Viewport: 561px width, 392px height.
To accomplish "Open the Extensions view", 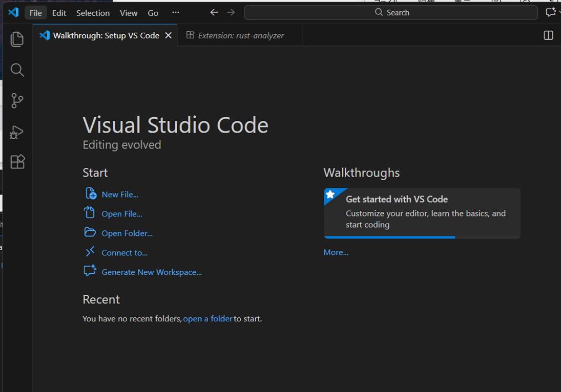I will (x=17, y=162).
